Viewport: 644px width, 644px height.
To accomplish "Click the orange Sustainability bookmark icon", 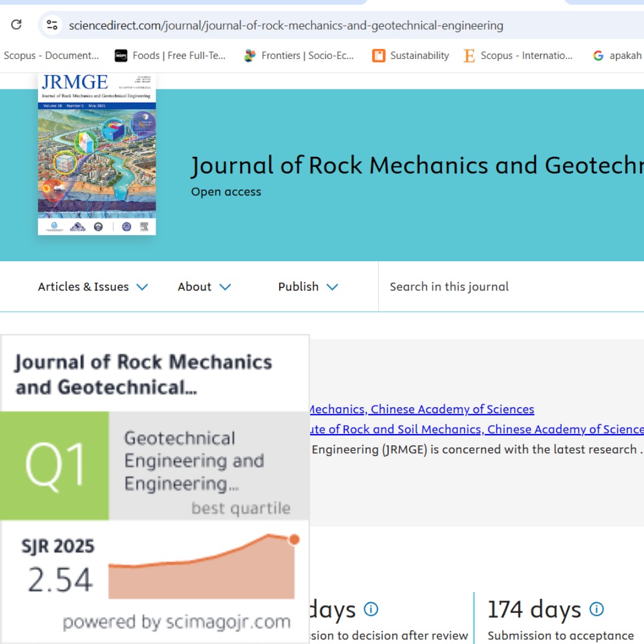I will pos(379,55).
